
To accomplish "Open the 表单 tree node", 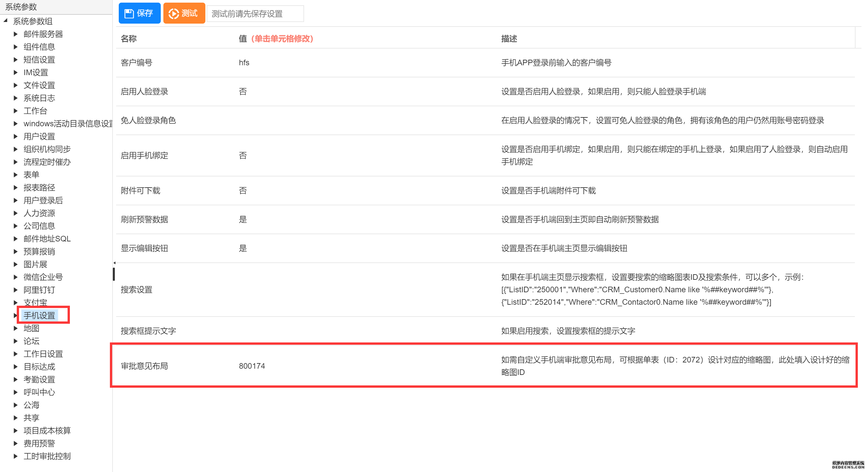I will (31, 175).
